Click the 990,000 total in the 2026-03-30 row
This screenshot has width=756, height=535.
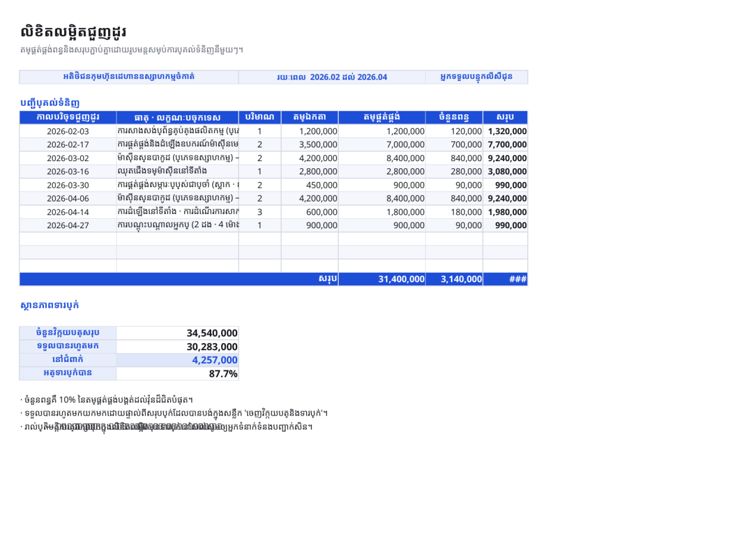(505, 185)
